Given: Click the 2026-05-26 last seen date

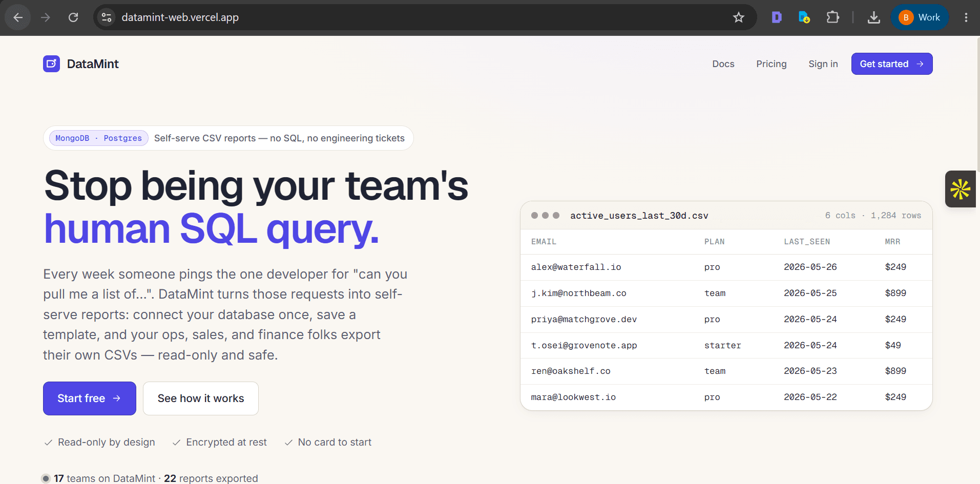Looking at the screenshot, I should pyautogui.click(x=810, y=267).
